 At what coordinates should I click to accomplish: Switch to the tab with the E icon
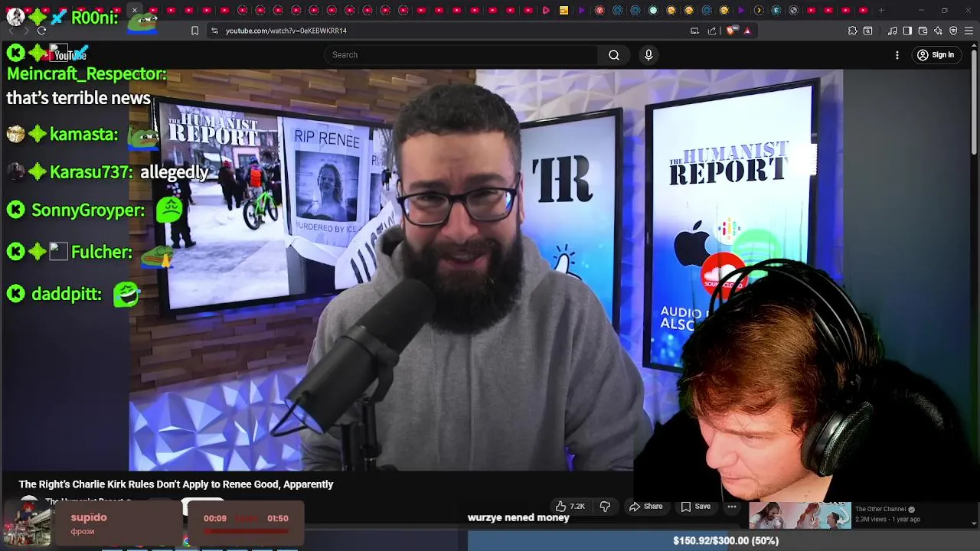coord(776,10)
